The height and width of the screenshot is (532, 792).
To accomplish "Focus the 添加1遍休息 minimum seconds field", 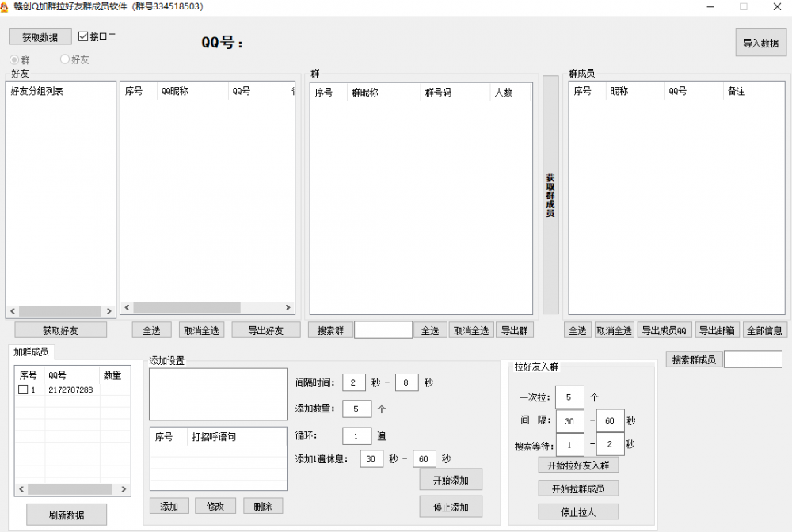I will (x=371, y=459).
